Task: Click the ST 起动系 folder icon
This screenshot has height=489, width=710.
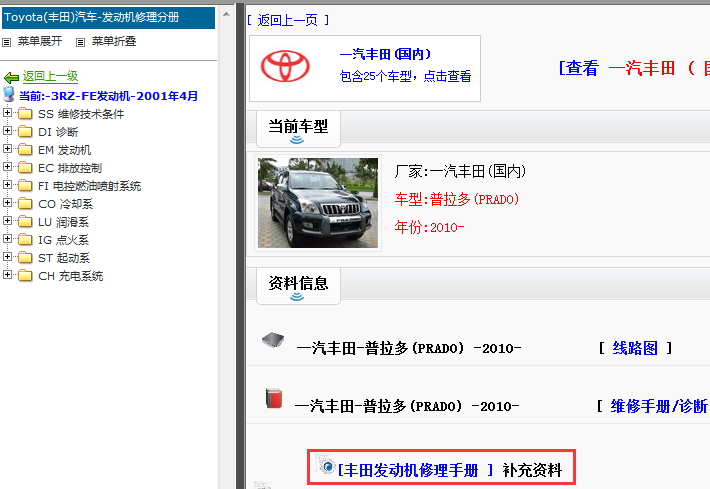Action: pyautogui.click(x=25, y=258)
